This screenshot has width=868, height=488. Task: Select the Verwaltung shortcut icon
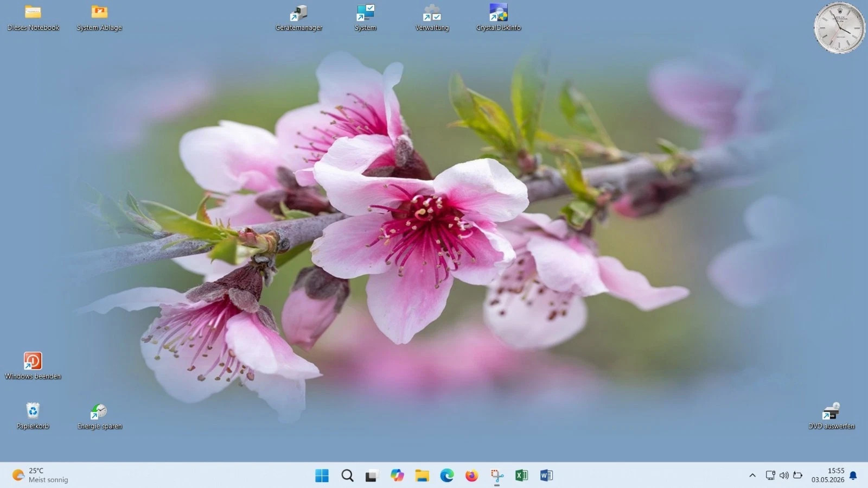point(432,18)
